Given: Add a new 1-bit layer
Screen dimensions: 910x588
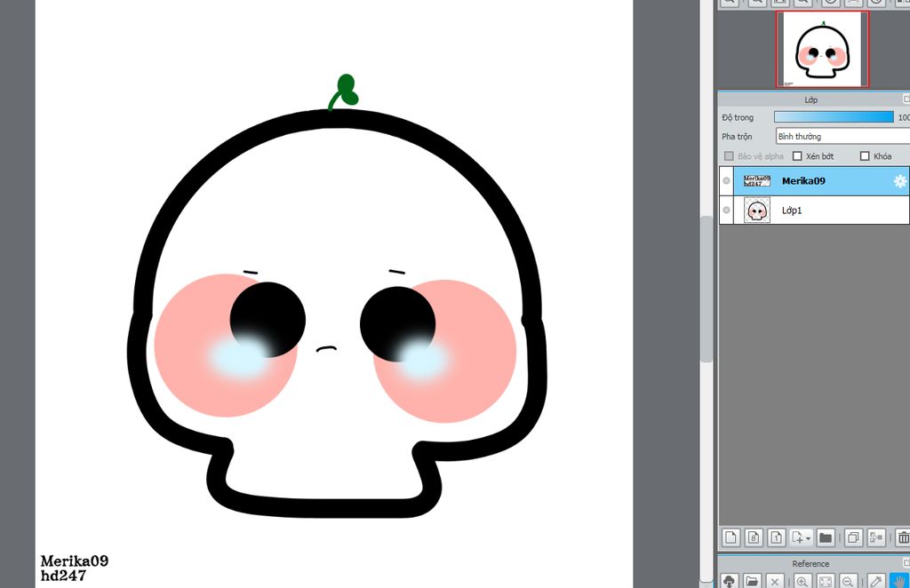Looking at the screenshot, I should click(x=776, y=537).
